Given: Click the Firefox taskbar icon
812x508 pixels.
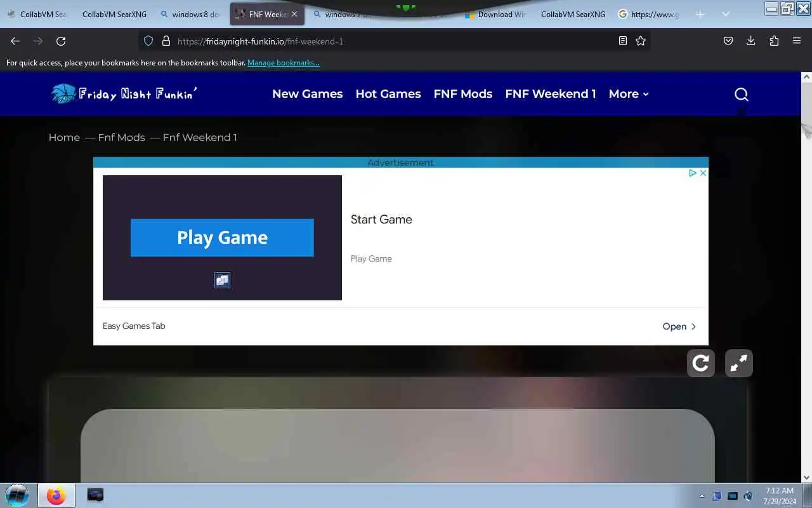Looking at the screenshot, I should pyautogui.click(x=56, y=495).
